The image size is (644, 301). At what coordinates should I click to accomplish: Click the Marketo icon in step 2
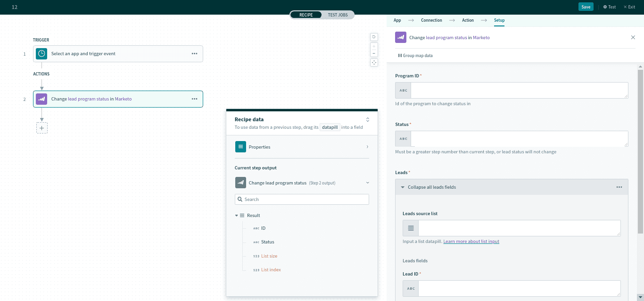[x=41, y=99]
